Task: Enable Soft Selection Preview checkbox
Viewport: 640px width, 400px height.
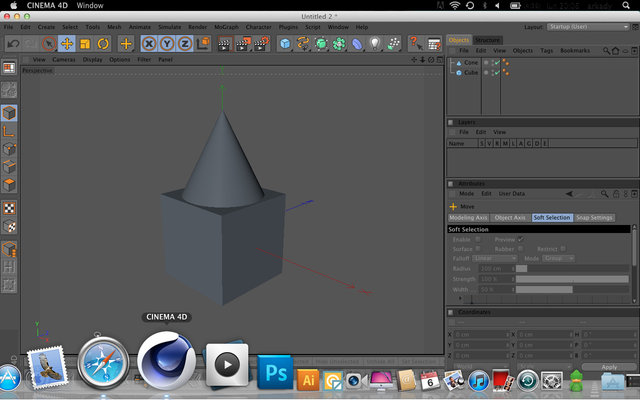Action: pyautogui.click(x=520, y=239)
